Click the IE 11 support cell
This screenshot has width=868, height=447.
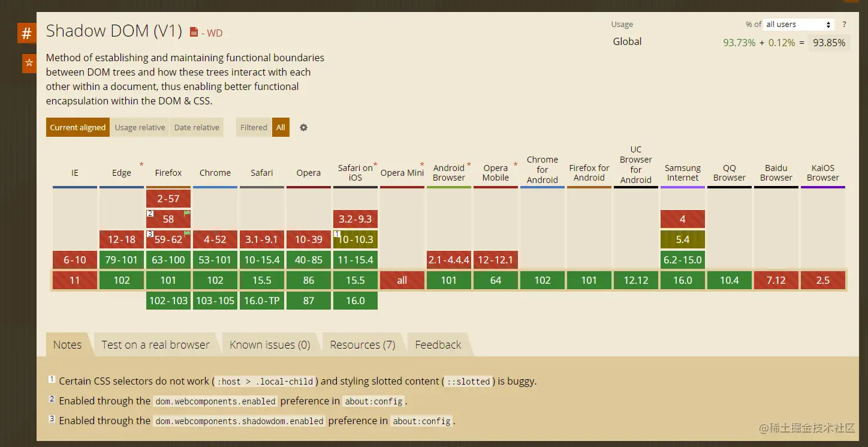click(x=75, y=280)
